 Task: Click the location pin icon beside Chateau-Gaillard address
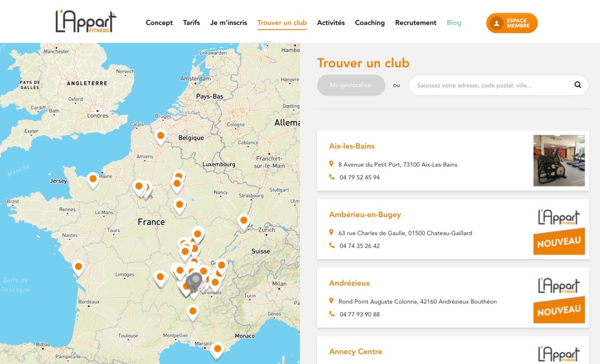332,233
